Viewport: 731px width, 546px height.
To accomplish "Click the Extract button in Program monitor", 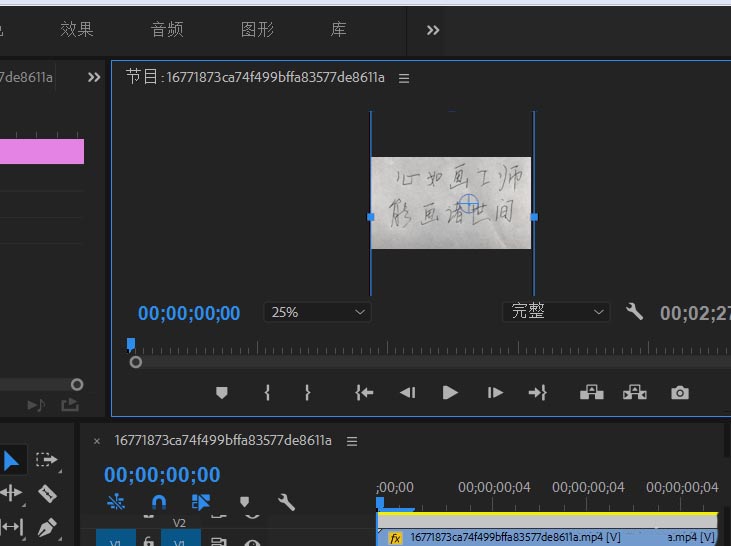I will tap(635, 393).
